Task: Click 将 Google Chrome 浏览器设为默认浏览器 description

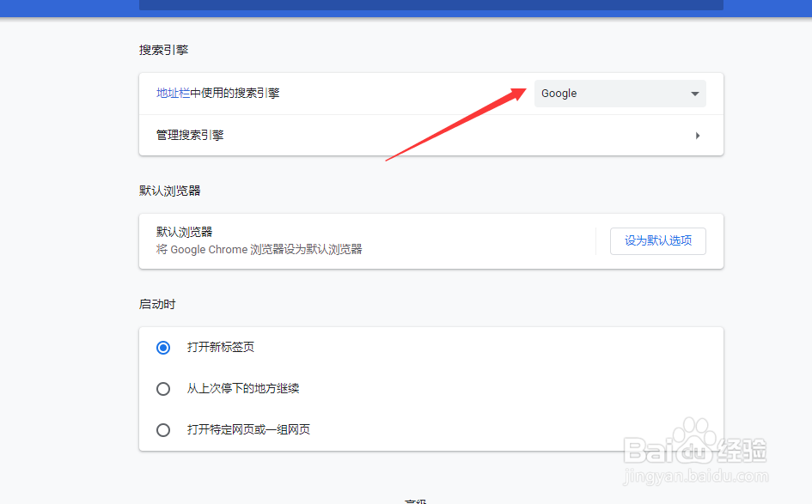Action: click(x=259, y=249)
